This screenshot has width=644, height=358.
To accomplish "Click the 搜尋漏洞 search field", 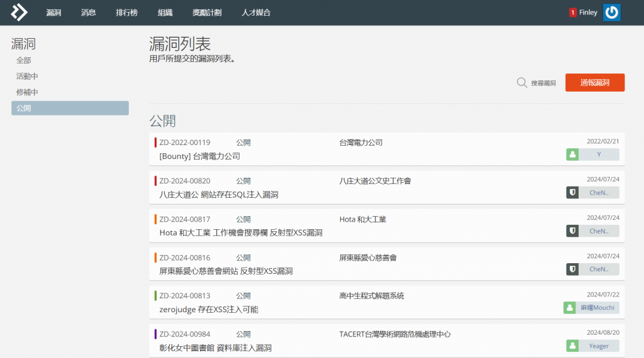I will point(543,84).
